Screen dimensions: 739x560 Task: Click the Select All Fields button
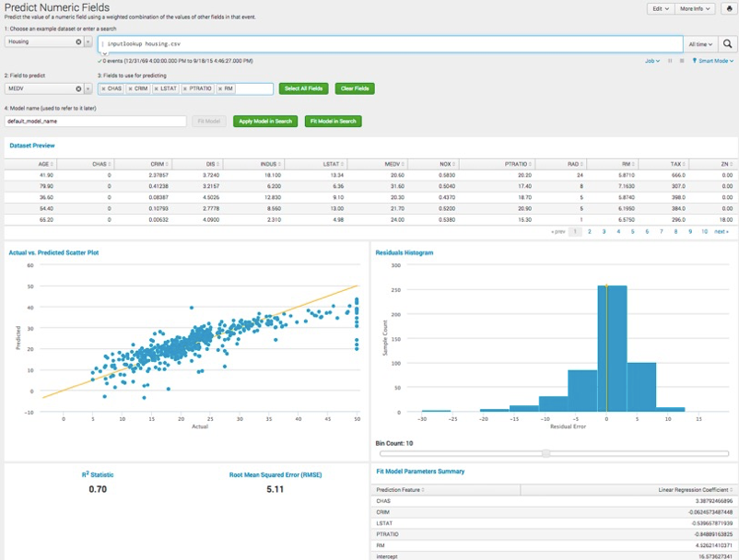click(x=303, y=88)
